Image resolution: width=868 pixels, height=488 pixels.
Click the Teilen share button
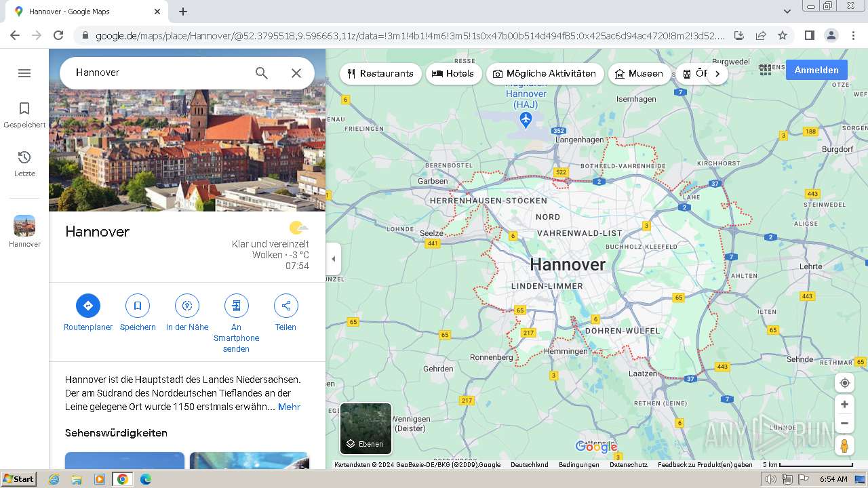coord(285,312)
